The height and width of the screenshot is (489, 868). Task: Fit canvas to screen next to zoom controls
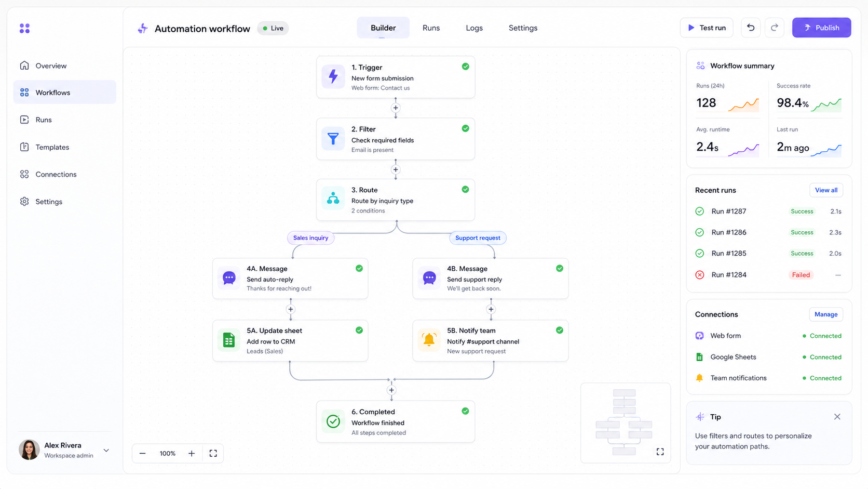pyautogui.click(x=213, y=453)
